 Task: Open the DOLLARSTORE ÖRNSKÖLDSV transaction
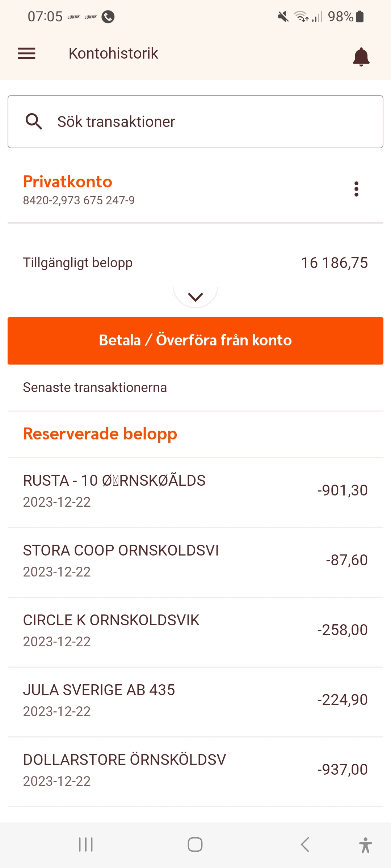[195, 770]
